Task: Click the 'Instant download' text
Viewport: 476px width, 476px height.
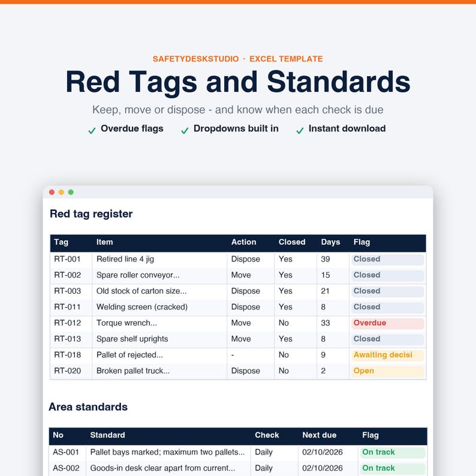Action: pyautogui.click(x=347, y=129)
